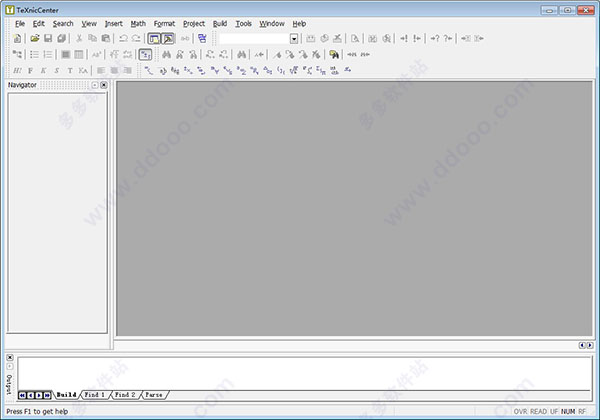Click the View Output magnifier icon
The width and height of the screenshot is (600, 420).
pos(355,38)
